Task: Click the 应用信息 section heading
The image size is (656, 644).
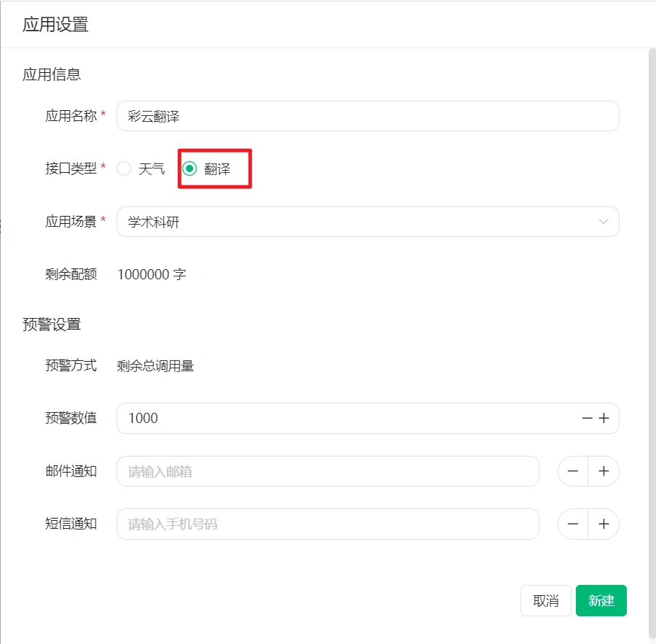Action: 51,74
